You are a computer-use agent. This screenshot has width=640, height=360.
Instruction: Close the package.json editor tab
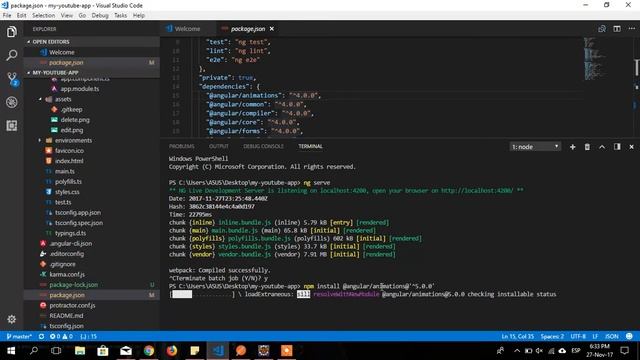(272, 29)
